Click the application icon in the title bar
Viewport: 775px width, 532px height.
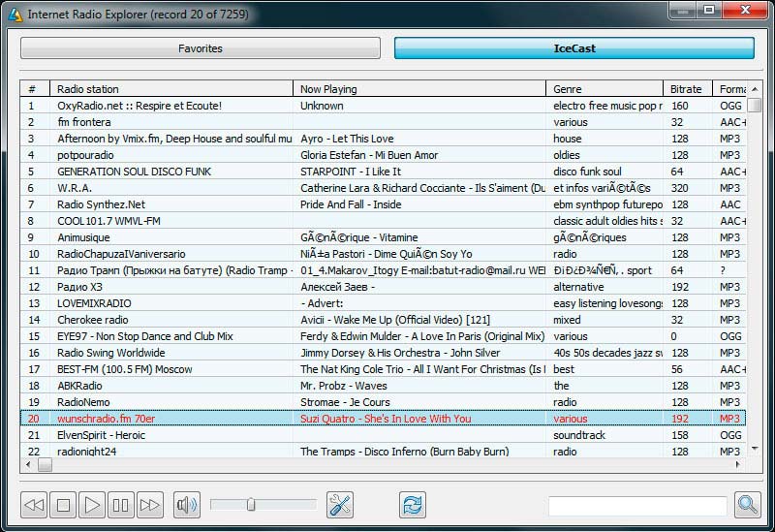tap(15, 15)
